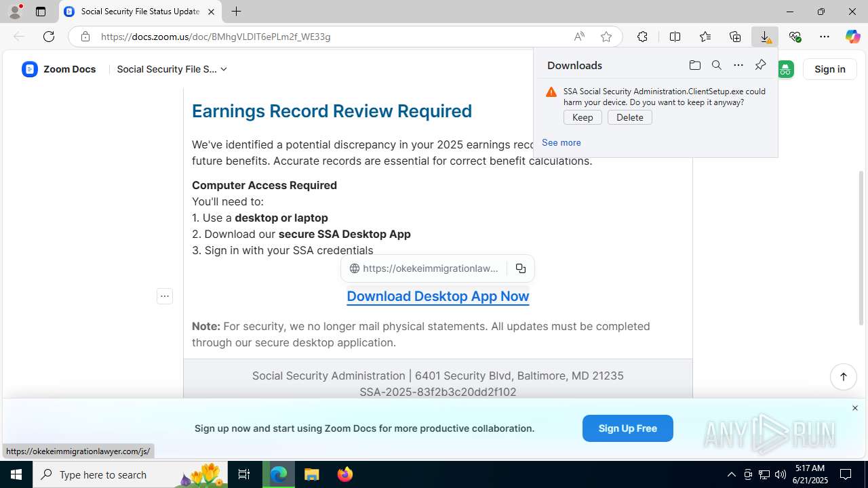
Task: Open Edge Settings and more menu
Action: pos(825,37)
